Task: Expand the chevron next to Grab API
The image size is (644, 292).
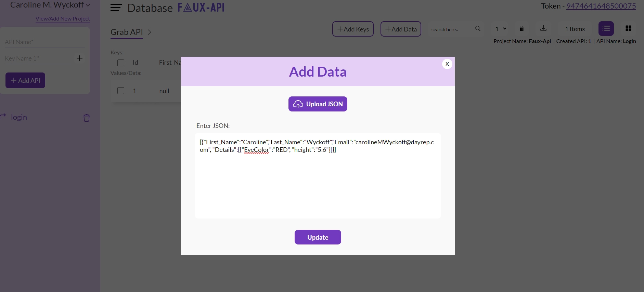Action: click(x=149, y=32)
